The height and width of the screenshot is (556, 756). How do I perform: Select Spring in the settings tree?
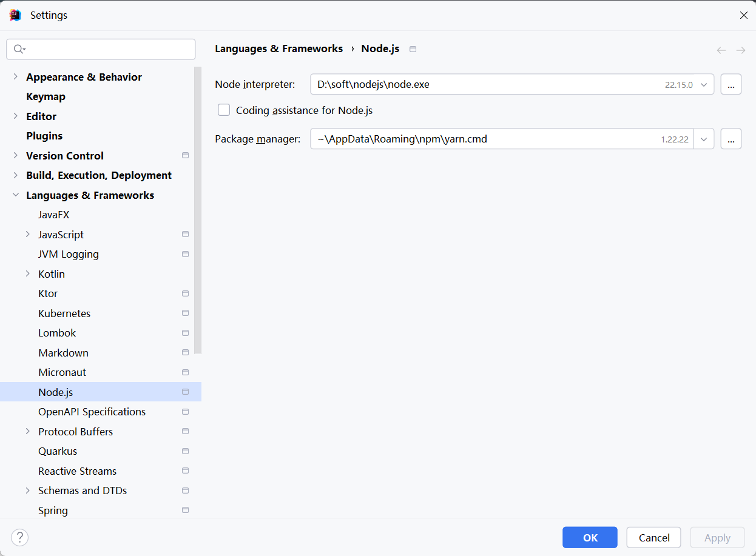(x=53, y=511)
